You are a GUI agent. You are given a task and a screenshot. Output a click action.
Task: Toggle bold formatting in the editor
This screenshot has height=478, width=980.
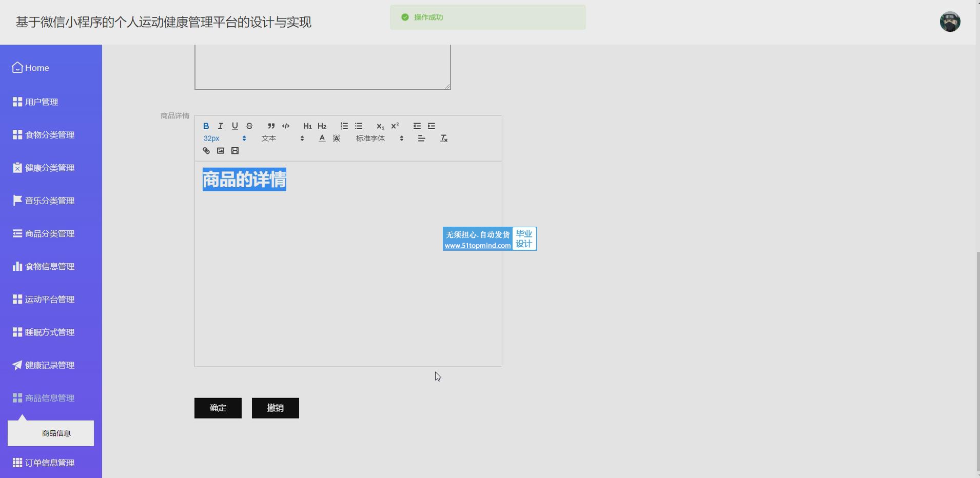click(206, 126)
